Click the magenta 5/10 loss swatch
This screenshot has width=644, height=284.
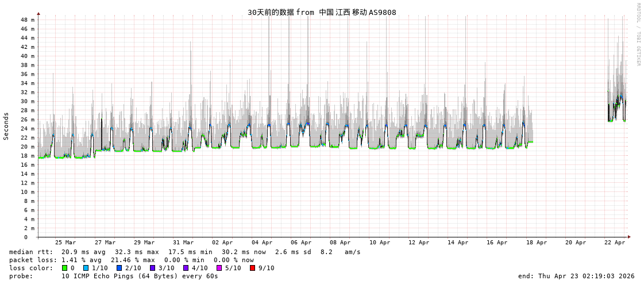tap(219, 268)
